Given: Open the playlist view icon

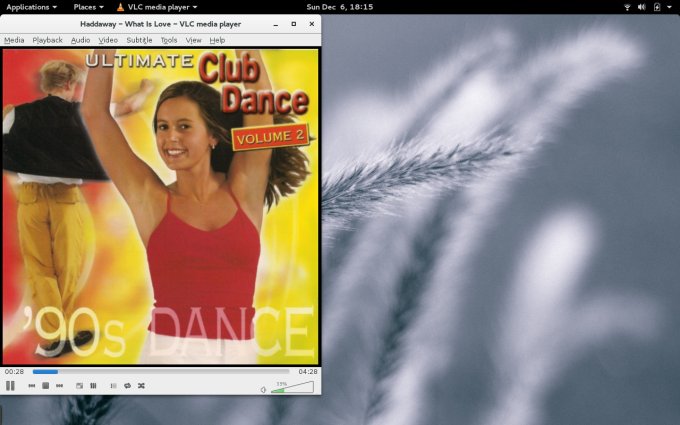Looking at the screenshot, I should point(113,386).
